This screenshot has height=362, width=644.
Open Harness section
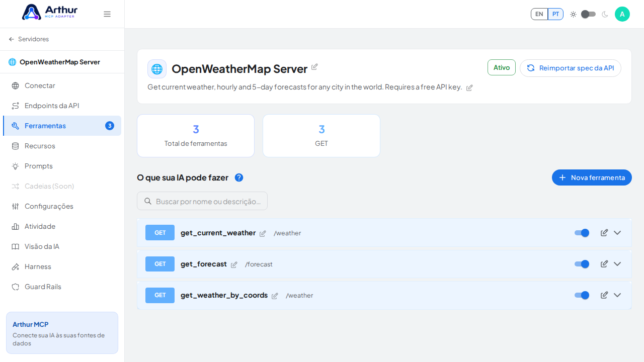point(62,266)
